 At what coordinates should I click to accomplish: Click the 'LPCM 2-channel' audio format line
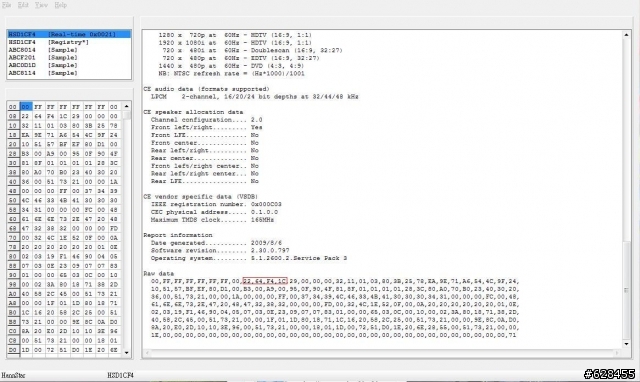click(x=255, y=97)
